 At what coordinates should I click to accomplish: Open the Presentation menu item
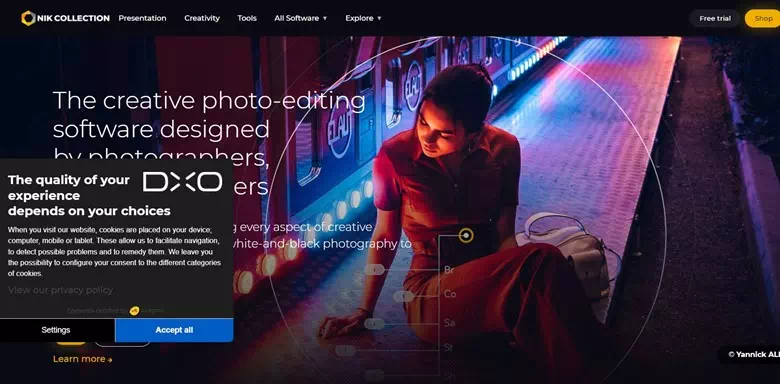[x=142, y=18]
